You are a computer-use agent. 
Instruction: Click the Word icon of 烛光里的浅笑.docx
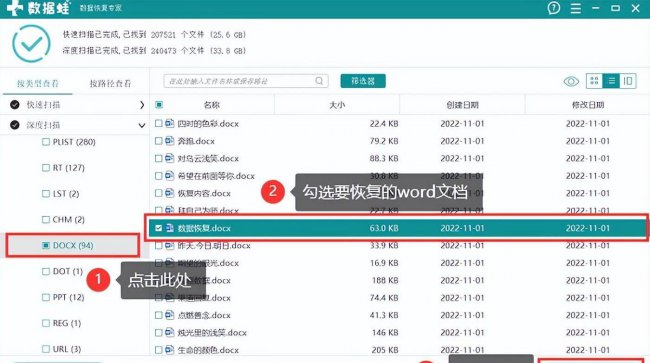click(x=169, y=332)
